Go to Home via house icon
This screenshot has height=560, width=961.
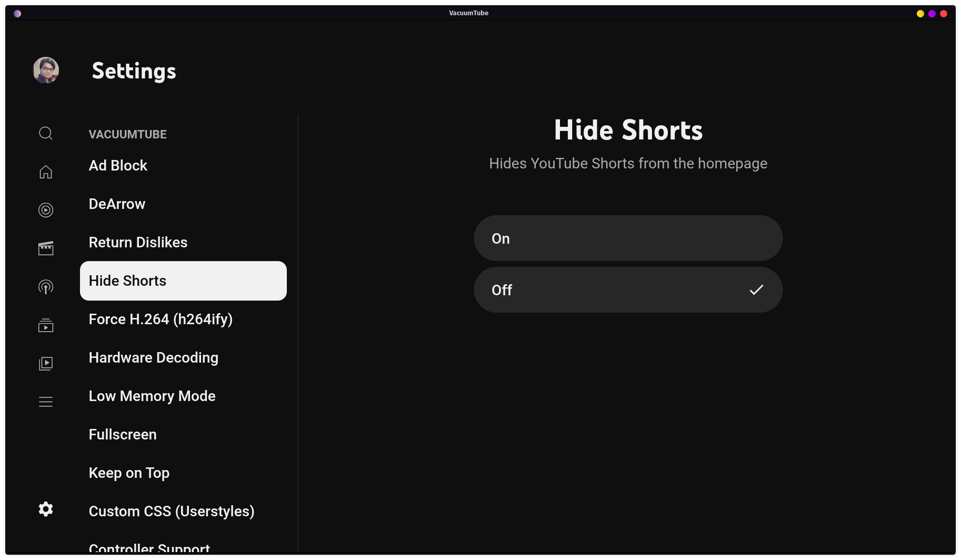[46, 172]
